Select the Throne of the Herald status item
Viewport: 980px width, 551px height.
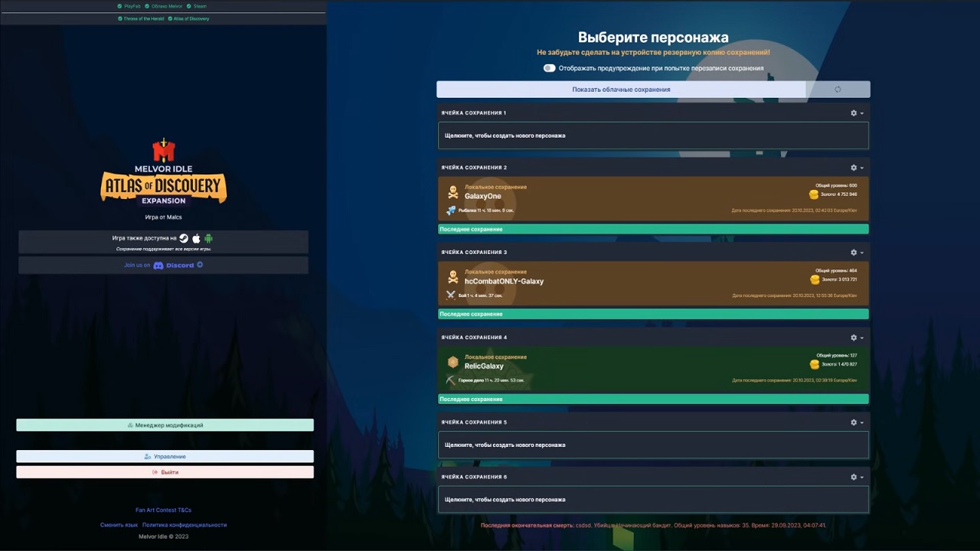(x=143, y=18)
